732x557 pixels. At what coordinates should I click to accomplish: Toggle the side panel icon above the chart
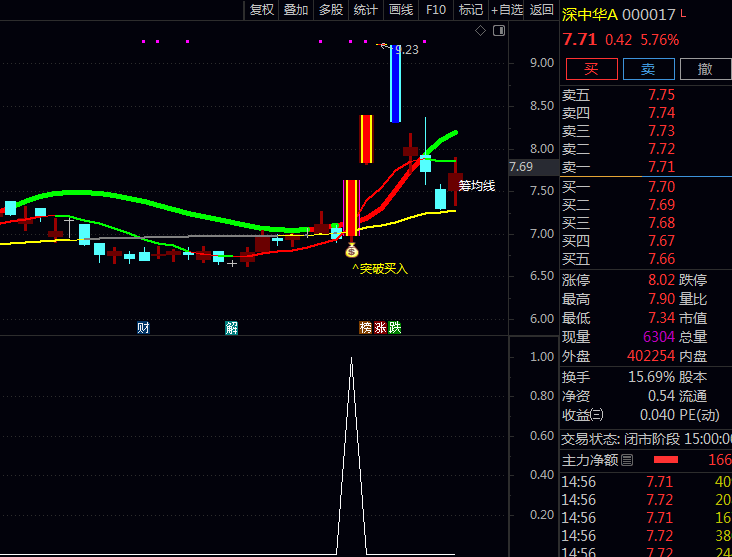point(499,31)
